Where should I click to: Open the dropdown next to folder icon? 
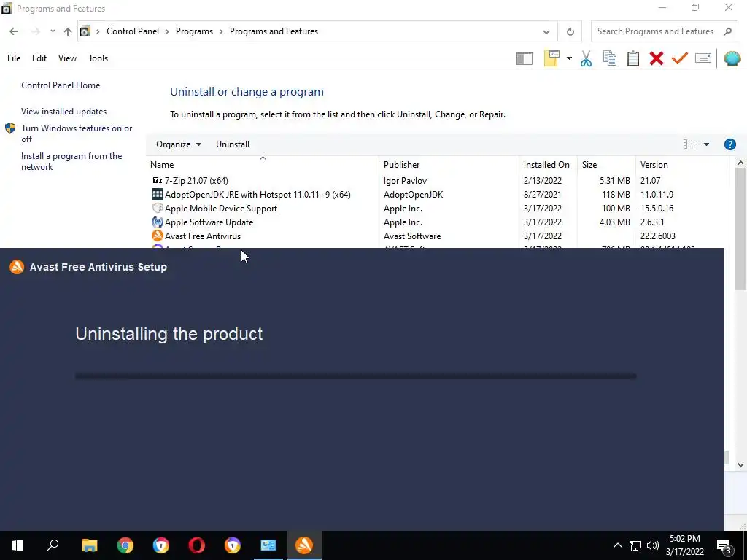(x=569, y=58)
